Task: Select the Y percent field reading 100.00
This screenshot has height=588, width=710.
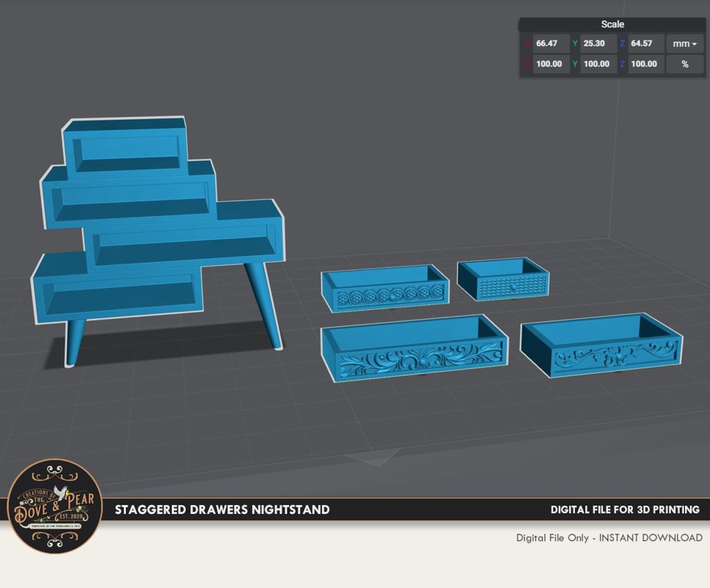Action: click(x=598, y=64)
